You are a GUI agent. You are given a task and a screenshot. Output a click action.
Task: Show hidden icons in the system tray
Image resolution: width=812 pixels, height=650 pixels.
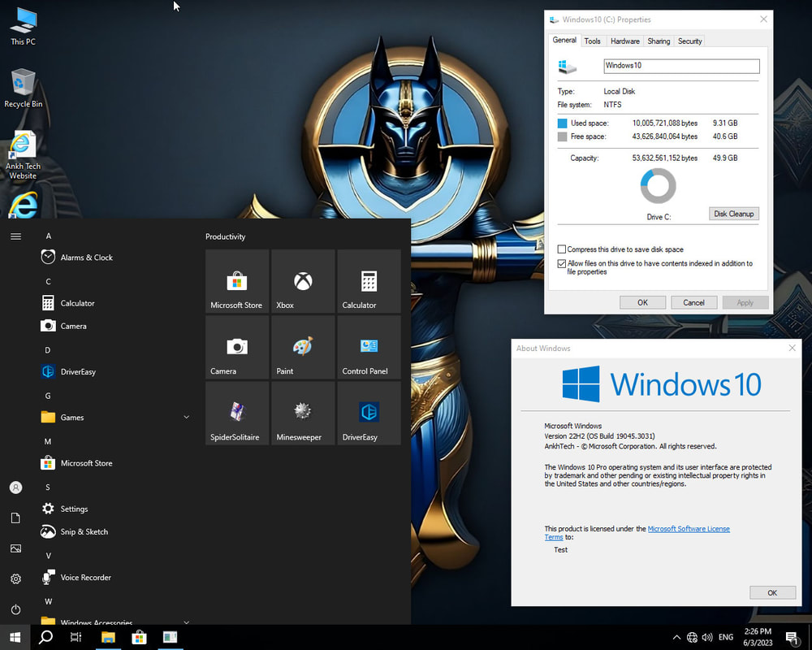click(x=676, y=637)
